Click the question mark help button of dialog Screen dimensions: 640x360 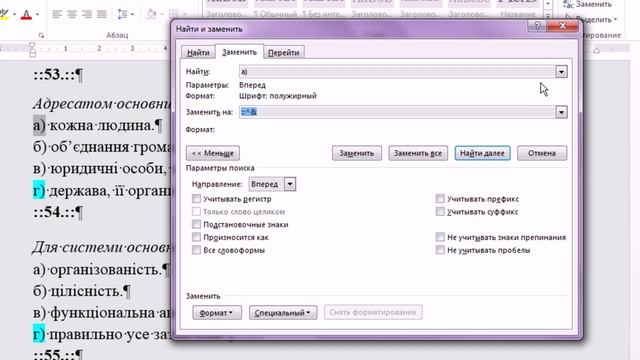537,26
